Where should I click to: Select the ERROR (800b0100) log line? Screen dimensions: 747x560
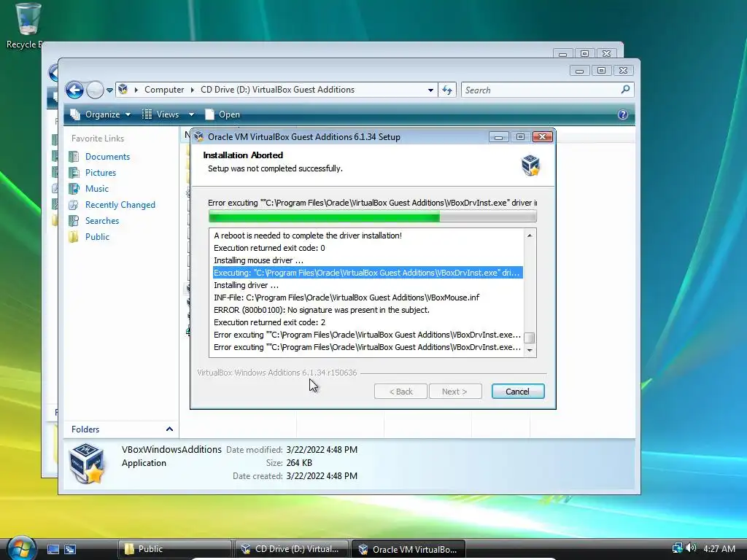coord(322,310)
